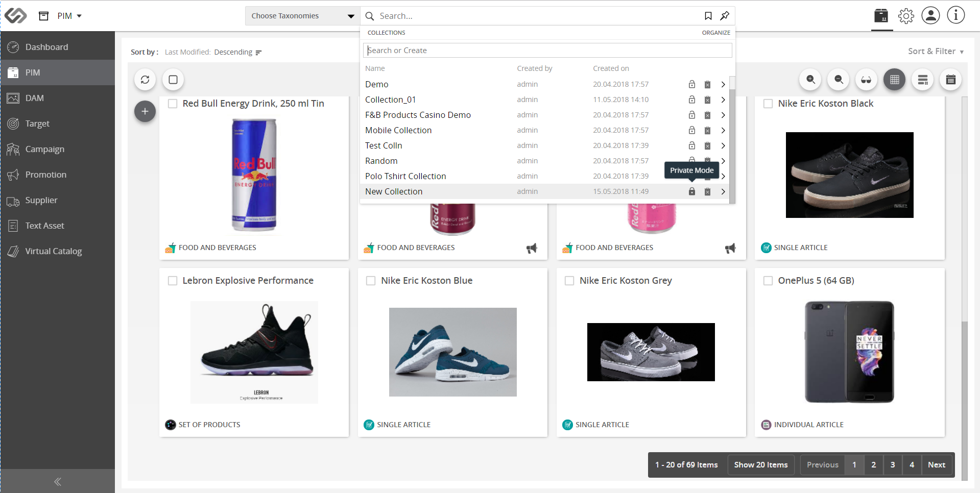Open the user profile icon
This screenshot has height=493, width=980.
tap(930, 15)
